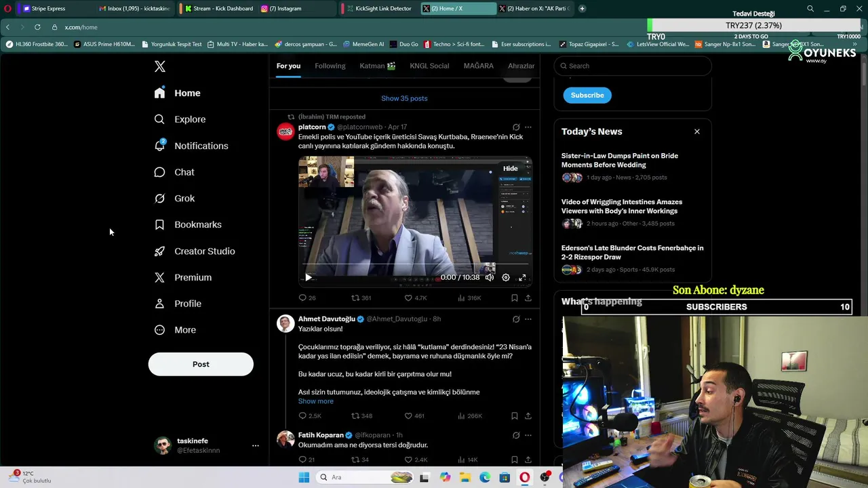868x488 pixels.
Task: Open the Profile person icon
Action: pos(159,304)
